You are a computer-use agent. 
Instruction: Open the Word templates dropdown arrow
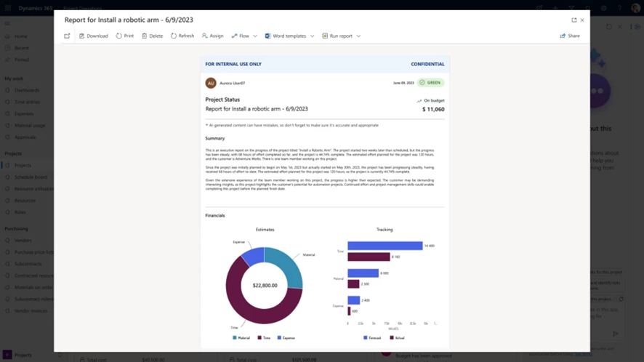(313, 36)
